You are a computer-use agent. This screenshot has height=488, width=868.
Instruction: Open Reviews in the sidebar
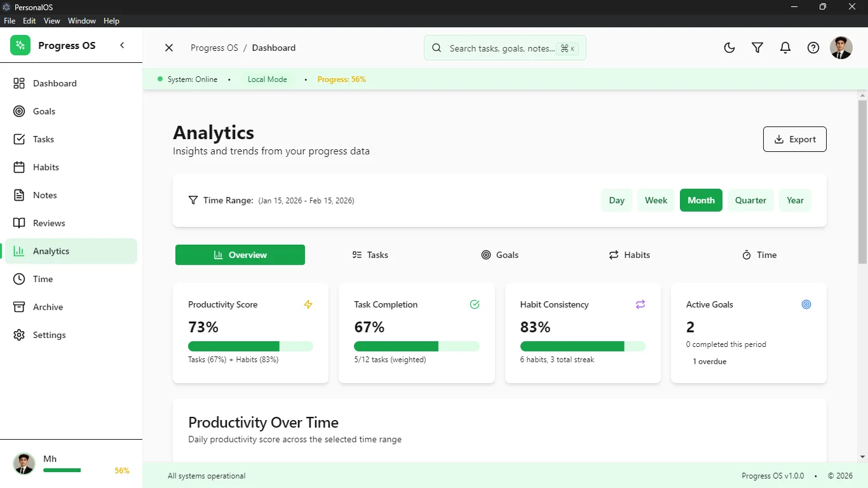(71, 223)
